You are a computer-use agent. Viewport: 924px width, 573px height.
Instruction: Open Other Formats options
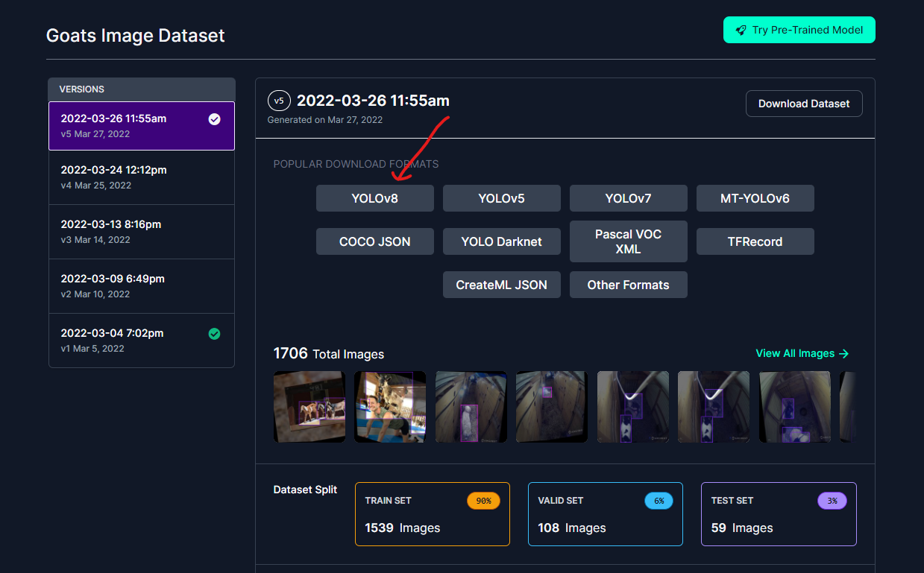[x=629, y=285]
